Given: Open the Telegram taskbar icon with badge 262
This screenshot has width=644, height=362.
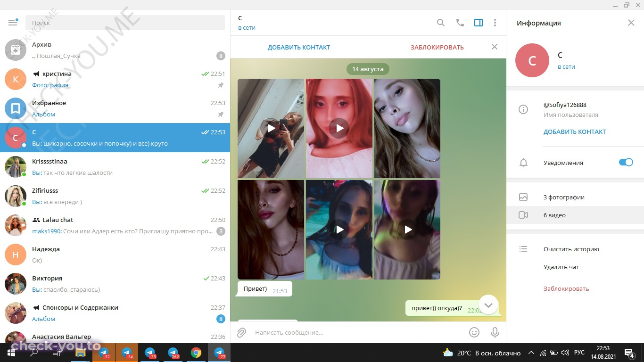Looking at the screenshot, I should point(173,353).
